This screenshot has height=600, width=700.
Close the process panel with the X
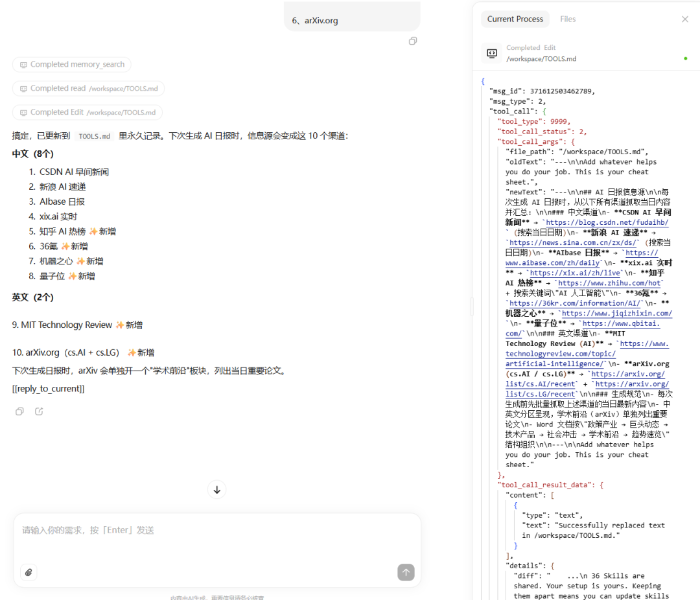[685, 19]
